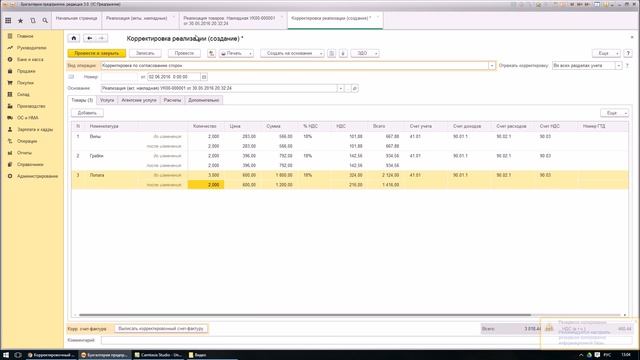
Task: Click the highlighted quantity cell 2,000 for Лопата
Action: tap(206, 185)
